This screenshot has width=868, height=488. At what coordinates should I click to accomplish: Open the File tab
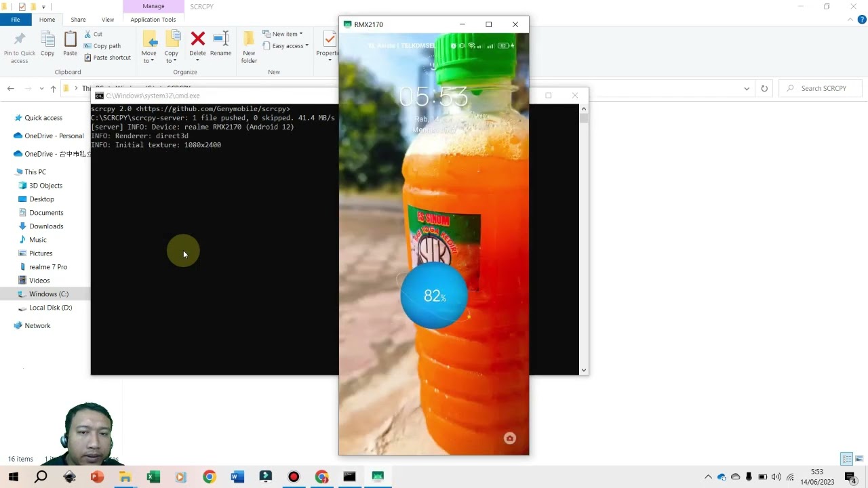[15, 20]
